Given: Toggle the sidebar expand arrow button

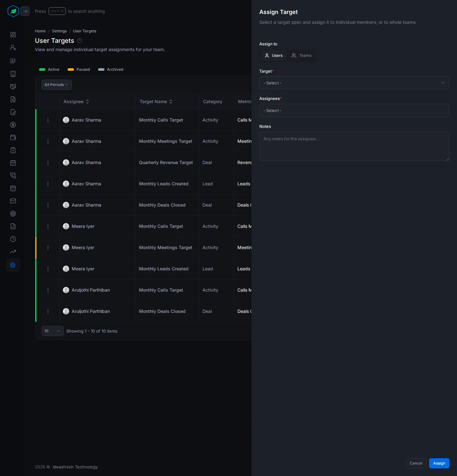Looking at the screenshot, I should [25, 11].
